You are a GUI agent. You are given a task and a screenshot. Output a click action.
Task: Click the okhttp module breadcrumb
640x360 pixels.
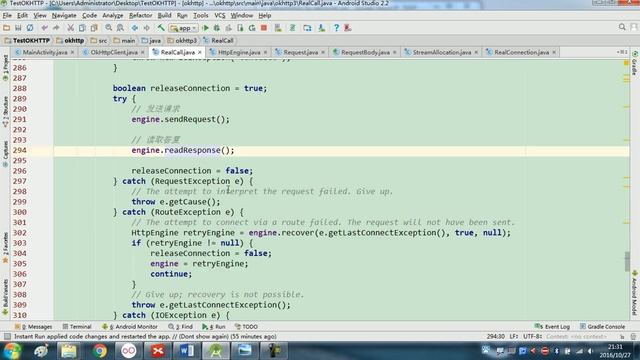[70, 40]
